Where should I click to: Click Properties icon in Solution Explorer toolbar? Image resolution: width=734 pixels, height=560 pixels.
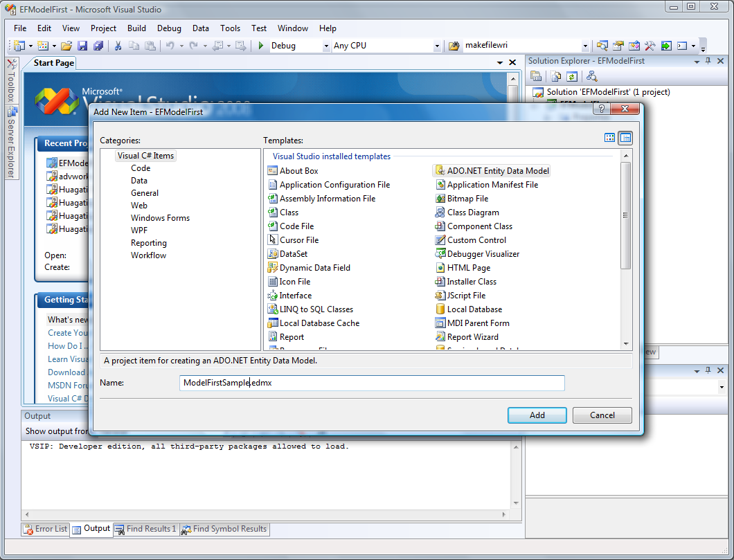(536, 76)
